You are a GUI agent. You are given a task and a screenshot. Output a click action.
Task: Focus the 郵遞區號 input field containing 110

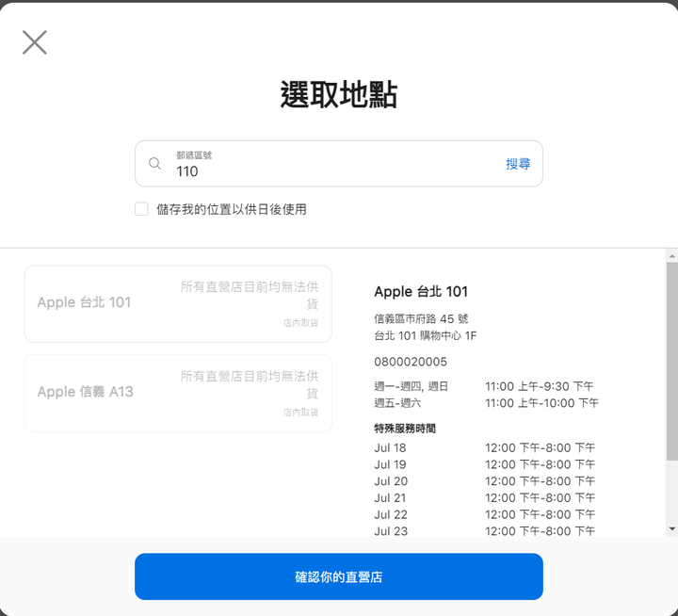coord(339,164)
